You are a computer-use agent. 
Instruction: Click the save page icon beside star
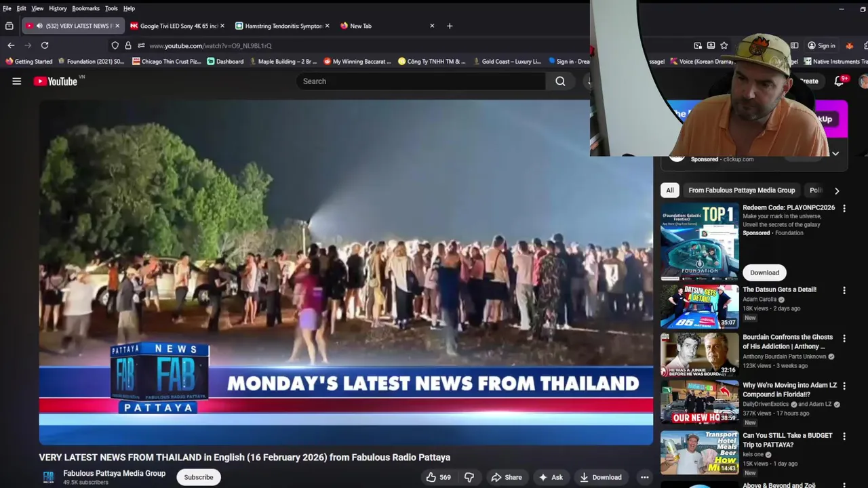click(711, 45)
